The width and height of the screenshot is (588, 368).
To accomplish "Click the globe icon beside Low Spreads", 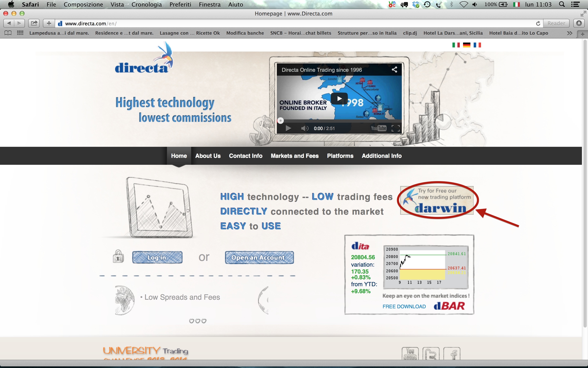I will coord(125,300).
